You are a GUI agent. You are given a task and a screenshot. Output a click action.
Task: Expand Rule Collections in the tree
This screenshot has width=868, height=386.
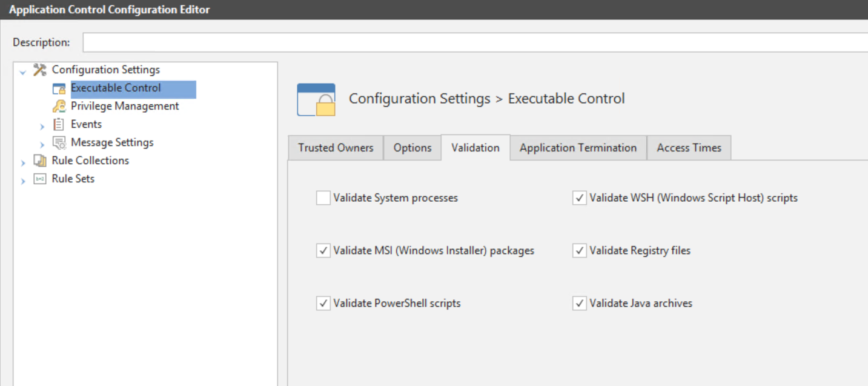point(22,160)
